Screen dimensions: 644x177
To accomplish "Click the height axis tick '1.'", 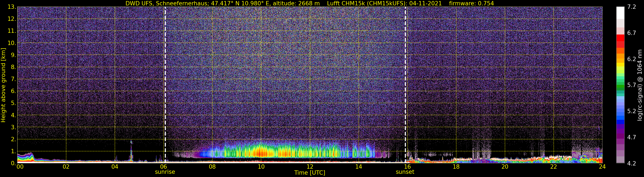I will 13,151.
